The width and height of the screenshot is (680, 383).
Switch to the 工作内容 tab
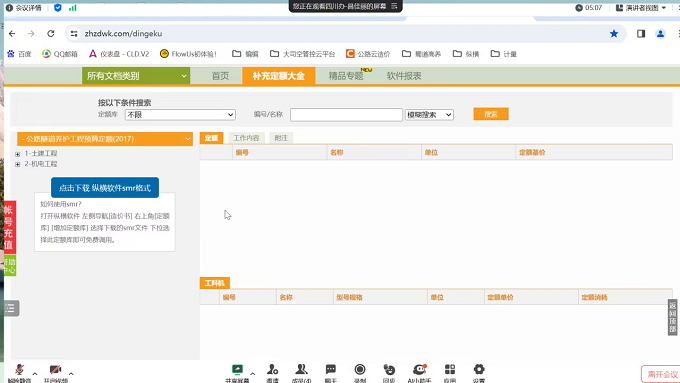246,138
